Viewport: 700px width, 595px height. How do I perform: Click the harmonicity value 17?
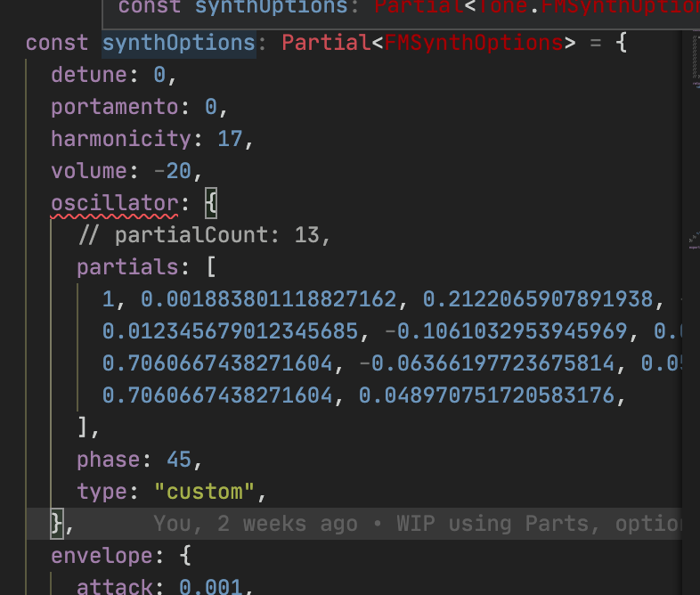pyautogui.click(x=230, y=139)
